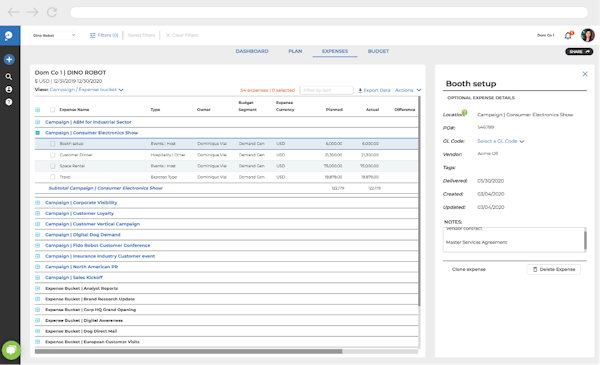Expand Campaign | Customer Loyalty
The width and height of the screenshot is (600, 365).
click(38, 213)
